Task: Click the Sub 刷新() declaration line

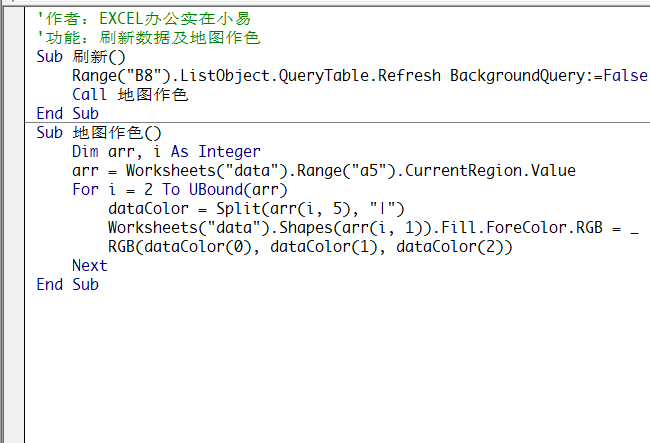Action: [x=81, y=57]
